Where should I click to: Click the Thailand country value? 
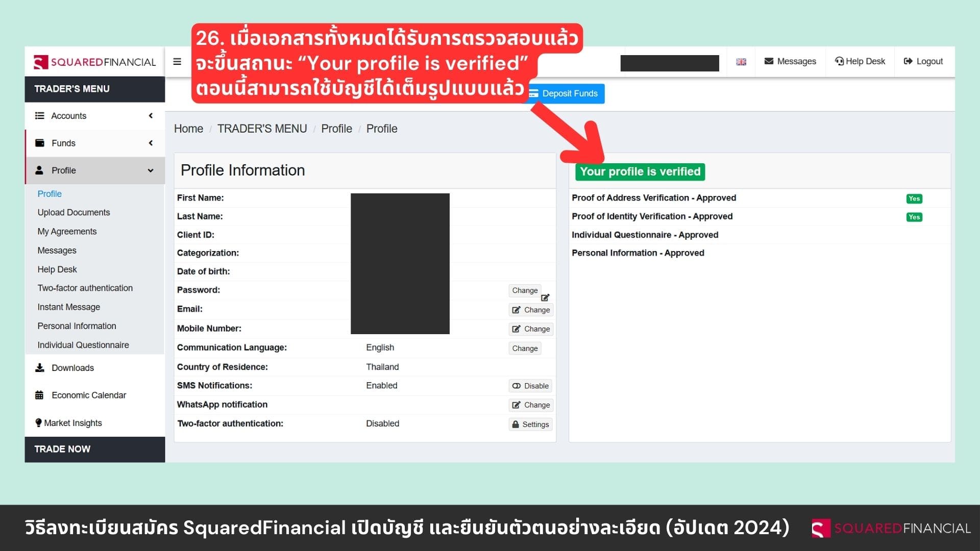[x=382, y=367]
